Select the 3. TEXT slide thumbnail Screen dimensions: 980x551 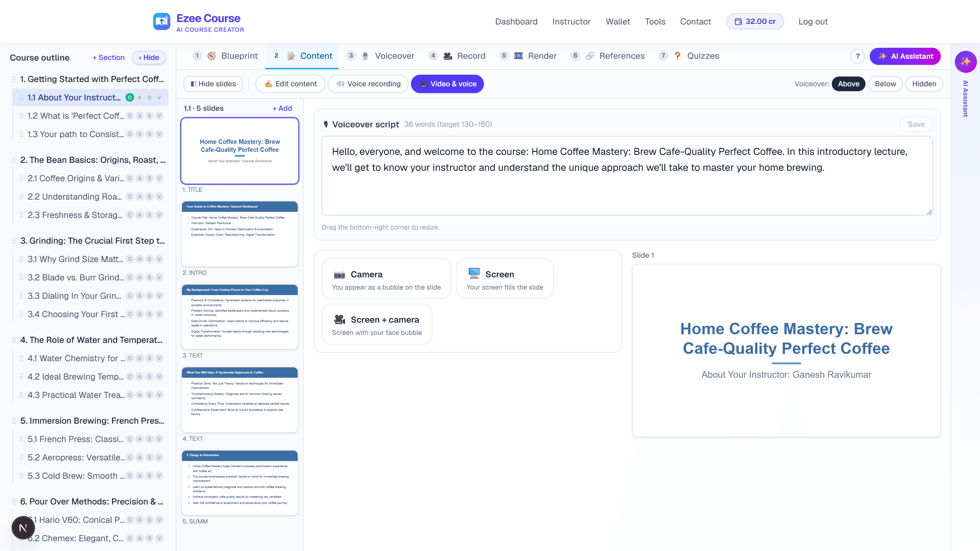pos(240,317)
